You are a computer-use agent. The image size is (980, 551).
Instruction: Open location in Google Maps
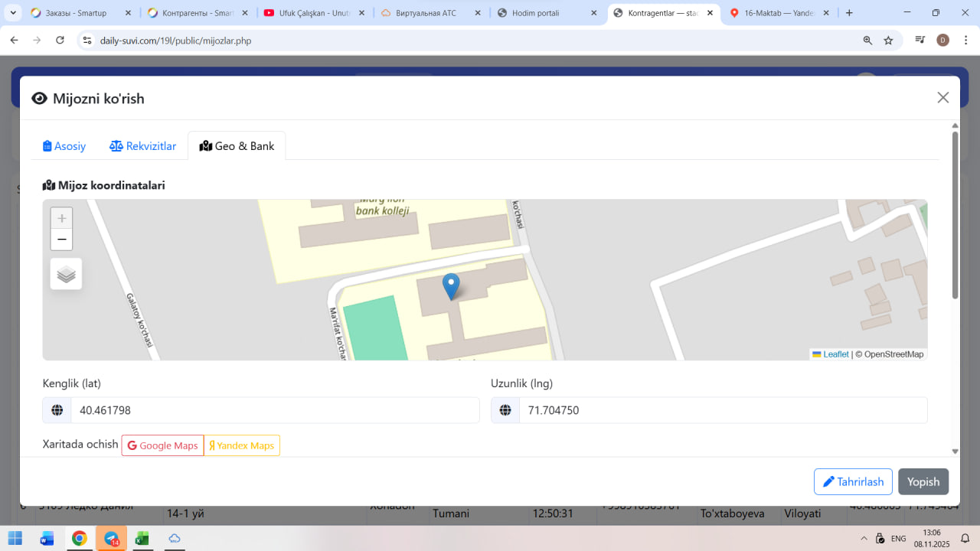click(162, 445)
